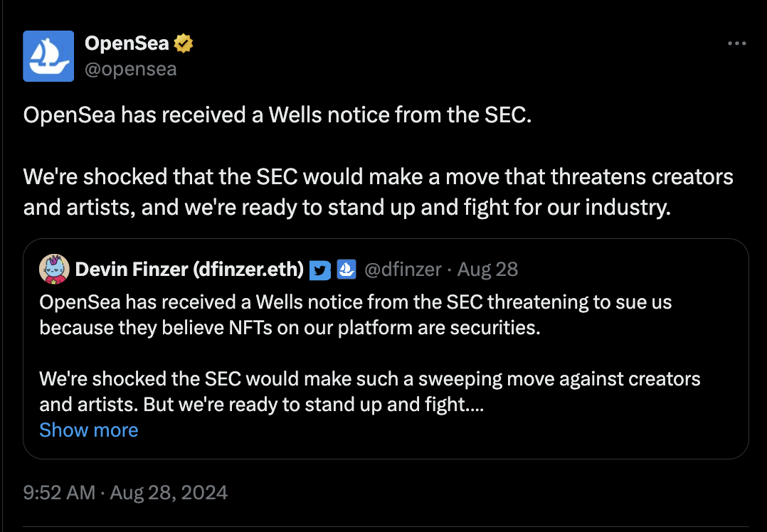Click the "We're shocked that the SEC" paragraph
The height and width of the screenshot is (532, 767).
(377, 176)
